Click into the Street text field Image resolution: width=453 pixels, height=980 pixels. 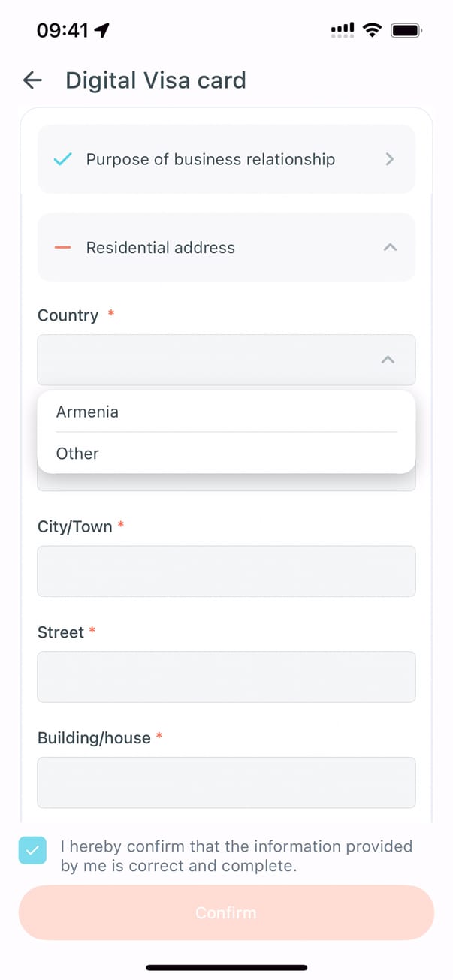click(x=226, y=677)
